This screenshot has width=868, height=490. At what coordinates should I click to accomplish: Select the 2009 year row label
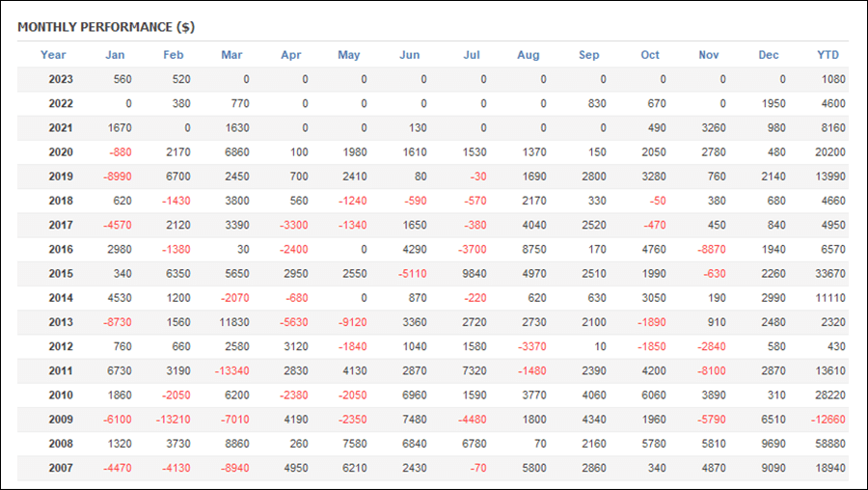click(61, 420)
